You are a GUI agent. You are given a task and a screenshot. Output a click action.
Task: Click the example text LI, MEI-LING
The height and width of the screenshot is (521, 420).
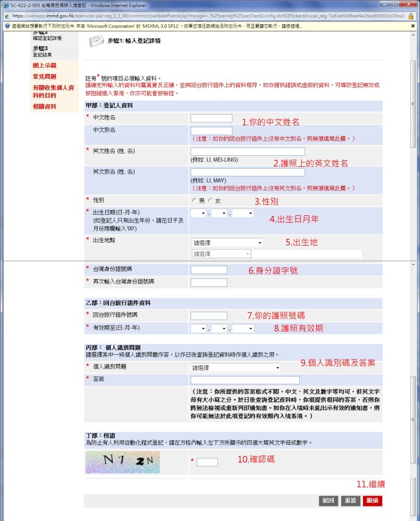pyautogui.click(x=222, y=160)
